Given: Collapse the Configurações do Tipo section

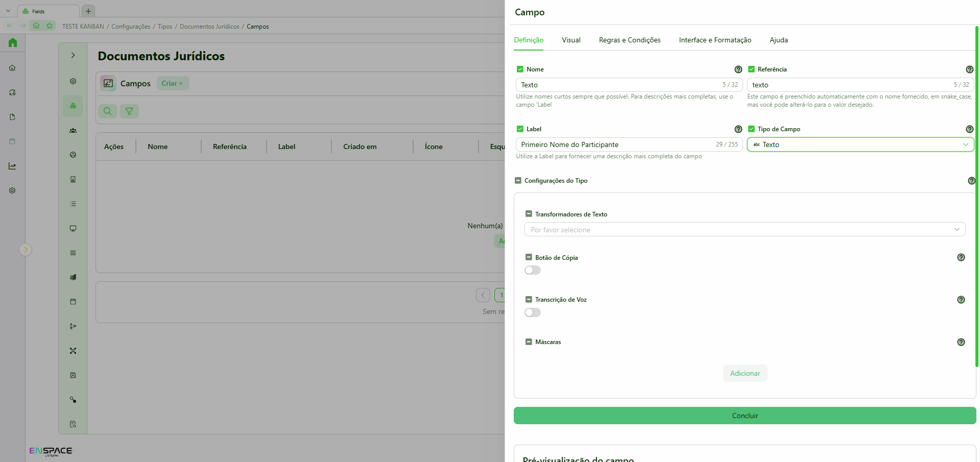Looking at the screenshot, I should (518, 181).
